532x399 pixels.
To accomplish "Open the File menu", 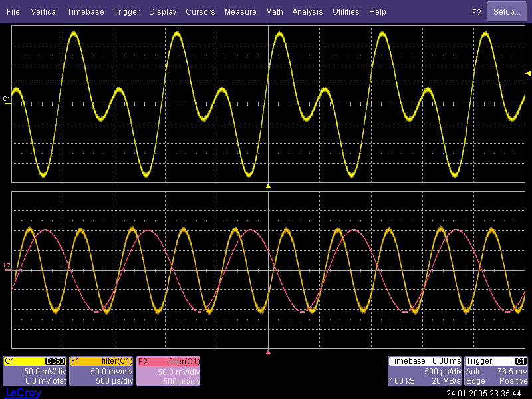I will coord(13,12).
